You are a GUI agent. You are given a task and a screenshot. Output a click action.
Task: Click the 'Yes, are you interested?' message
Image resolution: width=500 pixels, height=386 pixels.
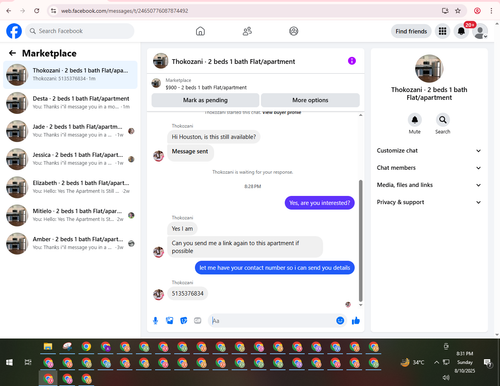[319, 203]
